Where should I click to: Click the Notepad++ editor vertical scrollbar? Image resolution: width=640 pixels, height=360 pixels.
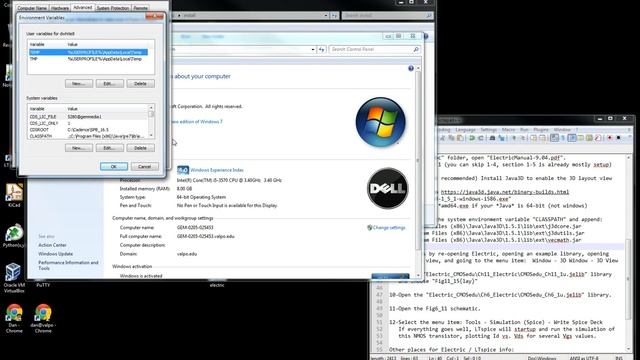(x=628, y=253)
